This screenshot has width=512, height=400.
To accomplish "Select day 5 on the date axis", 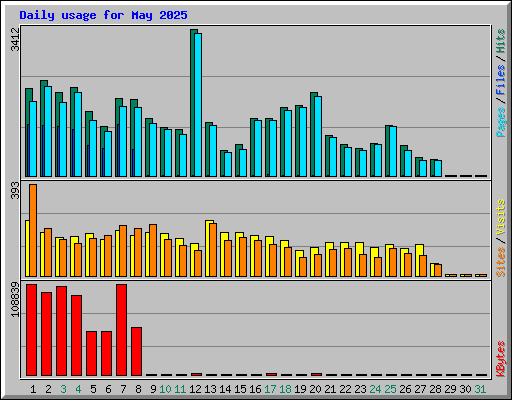I will pyautogui.click(x=93, y=389).
